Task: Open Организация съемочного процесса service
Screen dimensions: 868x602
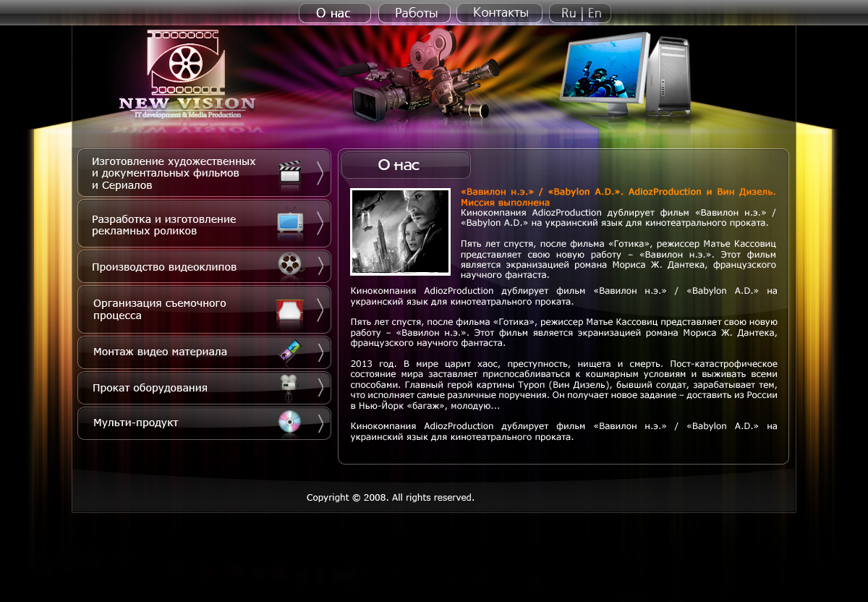Action: click(204, 310)
